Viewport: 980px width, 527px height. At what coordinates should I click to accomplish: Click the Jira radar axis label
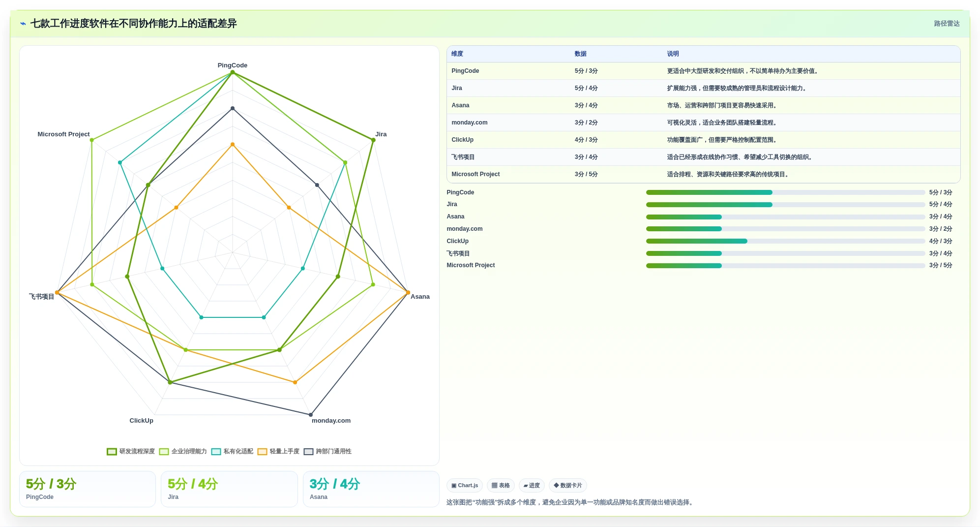[381, 134]
